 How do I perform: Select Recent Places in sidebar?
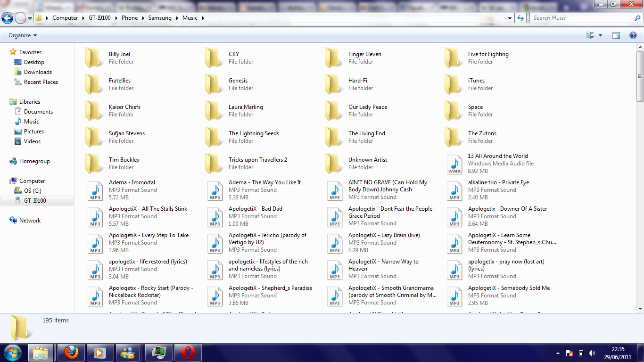[x=41, y=82]
